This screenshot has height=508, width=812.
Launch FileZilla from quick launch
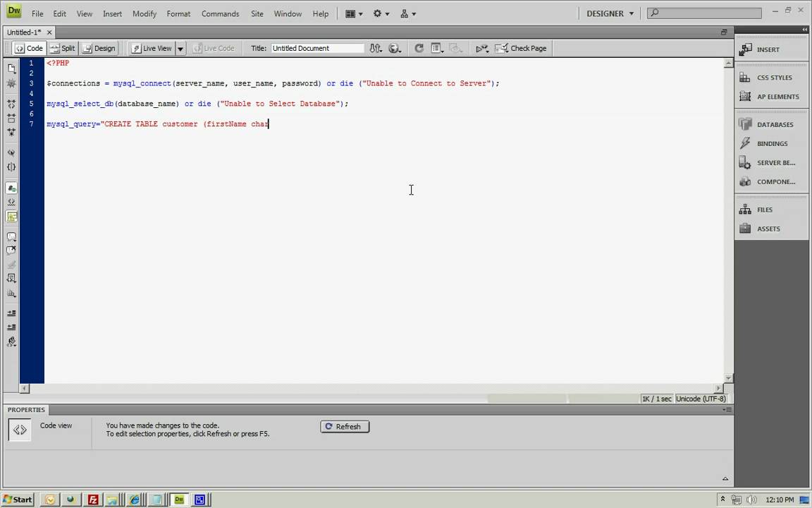[x=93, y=500]
